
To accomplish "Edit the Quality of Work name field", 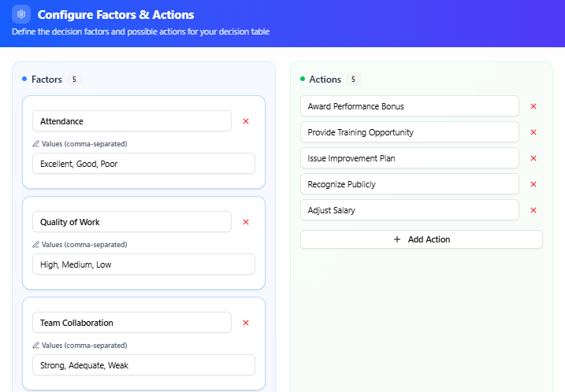I will 132,222.
